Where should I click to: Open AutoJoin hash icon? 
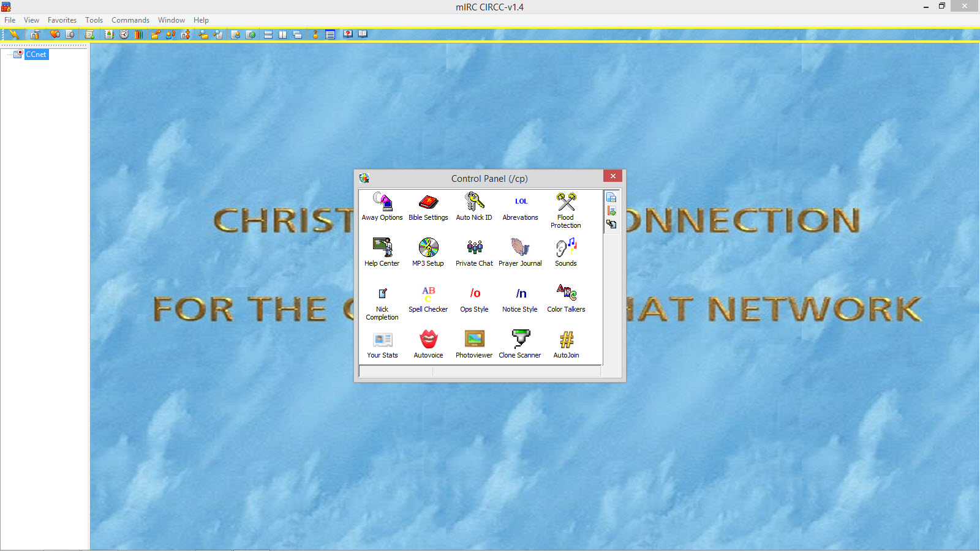(566, 344)
